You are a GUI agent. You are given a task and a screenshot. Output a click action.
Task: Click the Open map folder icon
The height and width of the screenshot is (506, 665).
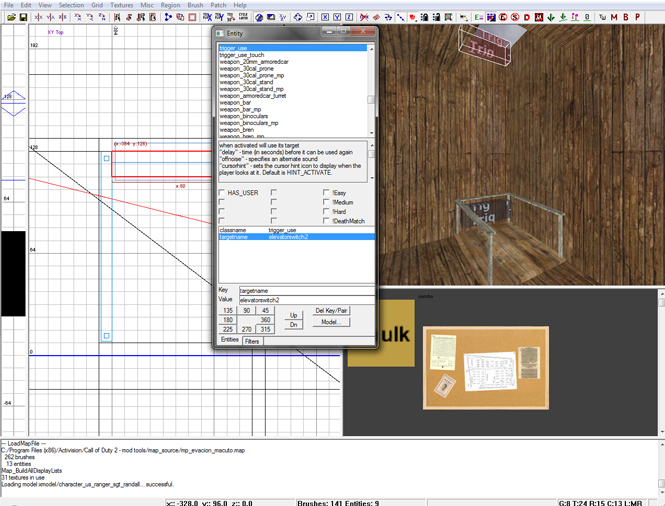point(11,17)
